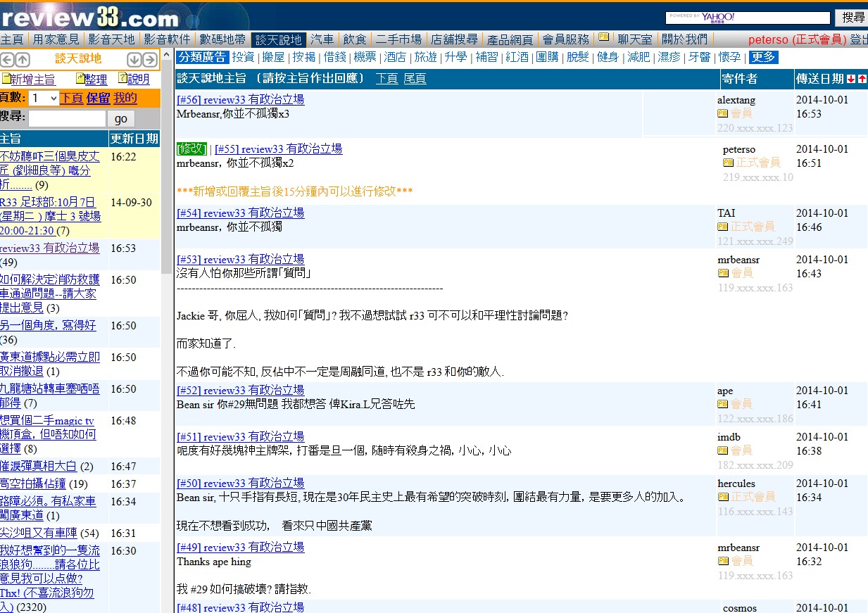The height and width of the screenshot is (613, 868).
Task: Click the 搜尋 button next to Yahoo search
Action: (x=853, y=18)
